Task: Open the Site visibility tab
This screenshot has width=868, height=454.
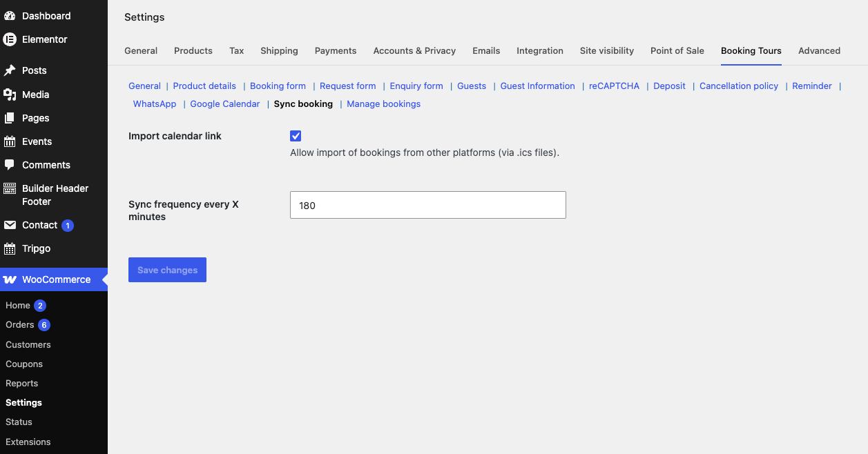Action: [607, 50]
